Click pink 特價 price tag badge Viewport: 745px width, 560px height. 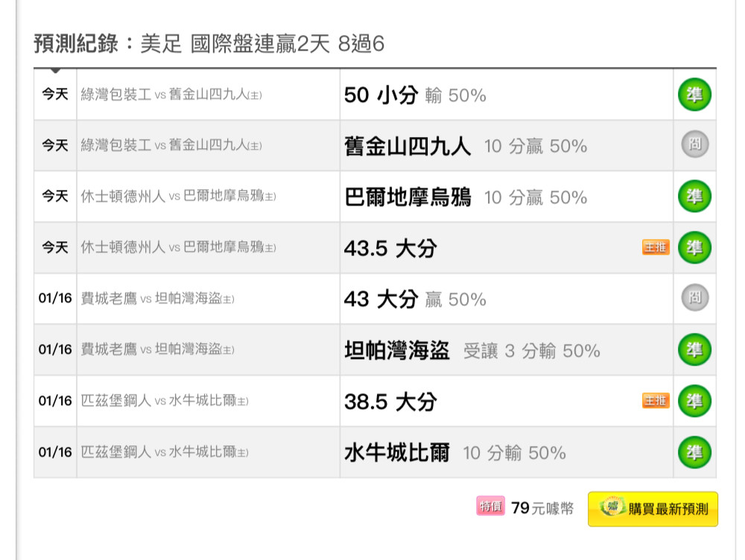pos(490,506)
